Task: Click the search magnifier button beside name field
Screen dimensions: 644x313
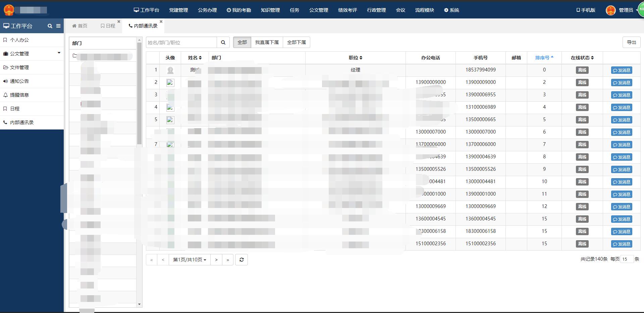Action: point(223,42)
